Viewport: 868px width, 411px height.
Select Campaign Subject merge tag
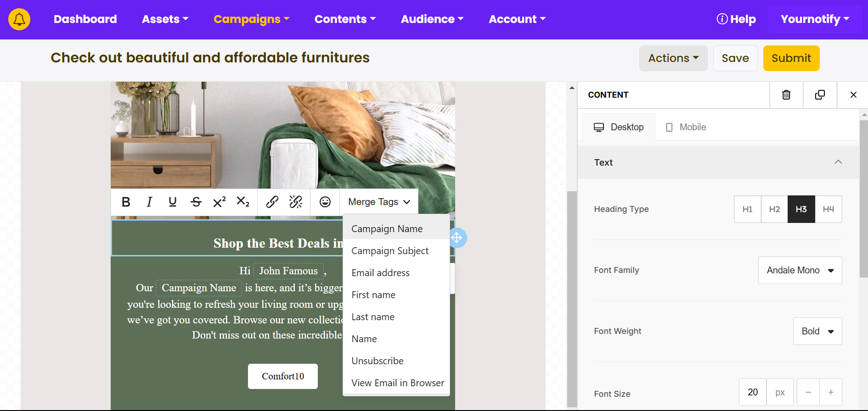click(390, 251)
